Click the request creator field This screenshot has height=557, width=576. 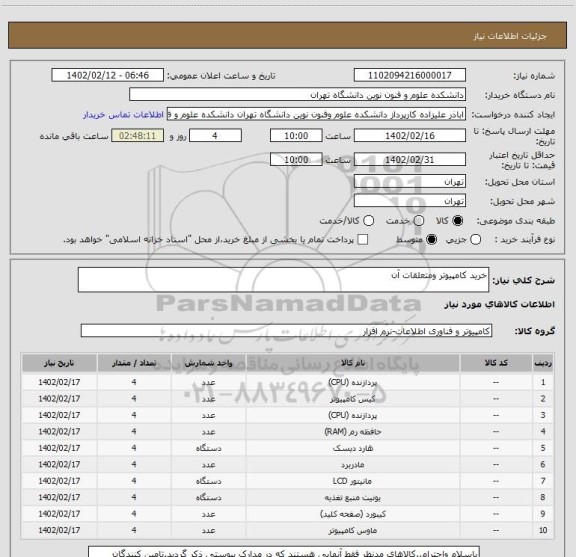(316, 114)
